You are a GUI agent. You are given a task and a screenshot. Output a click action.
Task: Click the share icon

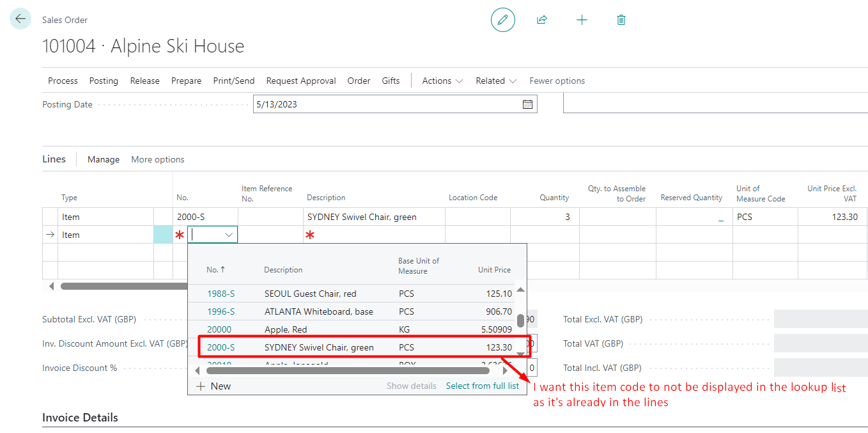pos(542,20)
